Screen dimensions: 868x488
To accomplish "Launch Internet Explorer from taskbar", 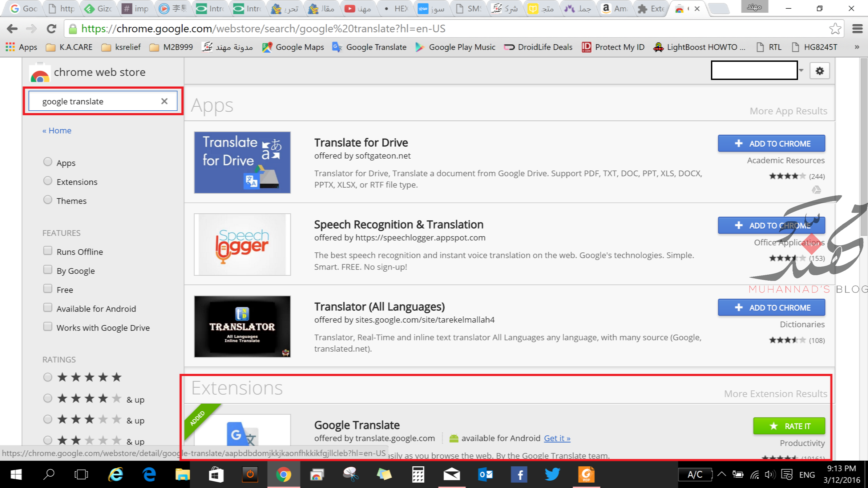I will pos(116,474).
